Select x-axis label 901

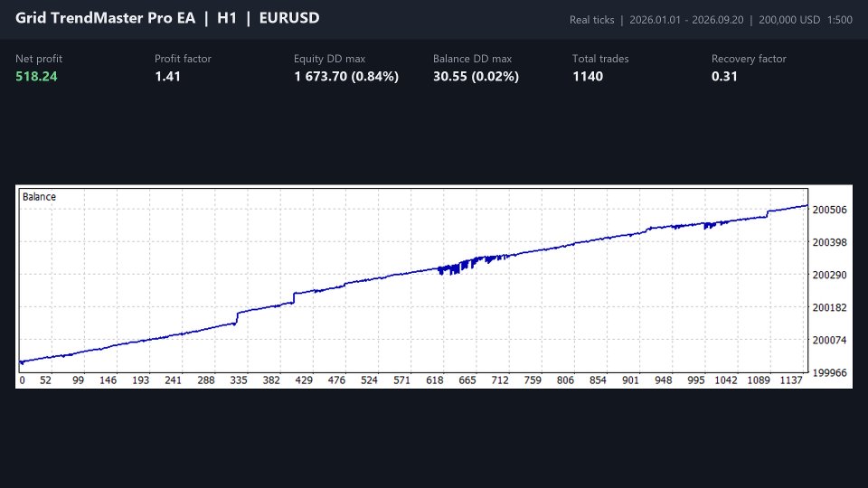(x=630, y=380)
